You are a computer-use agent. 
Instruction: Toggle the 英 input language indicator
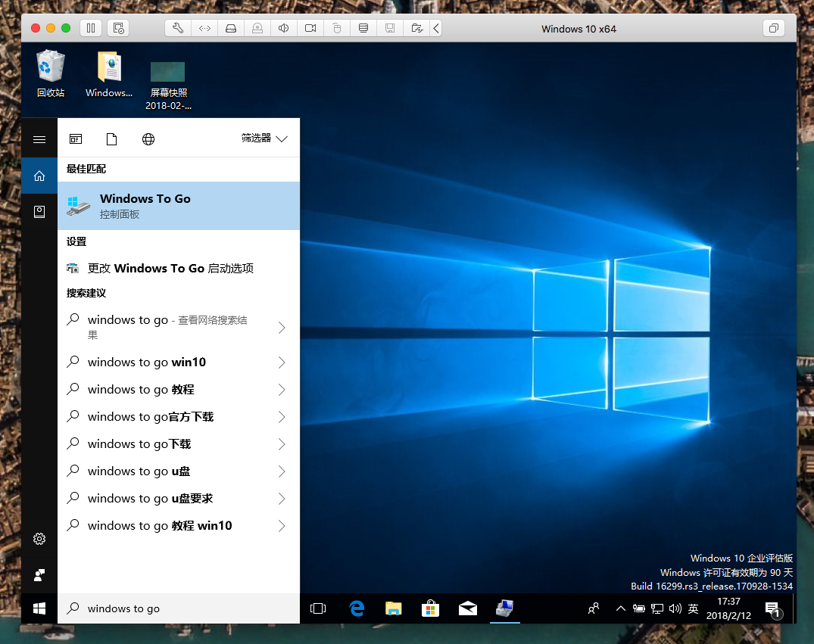(693, 608)
